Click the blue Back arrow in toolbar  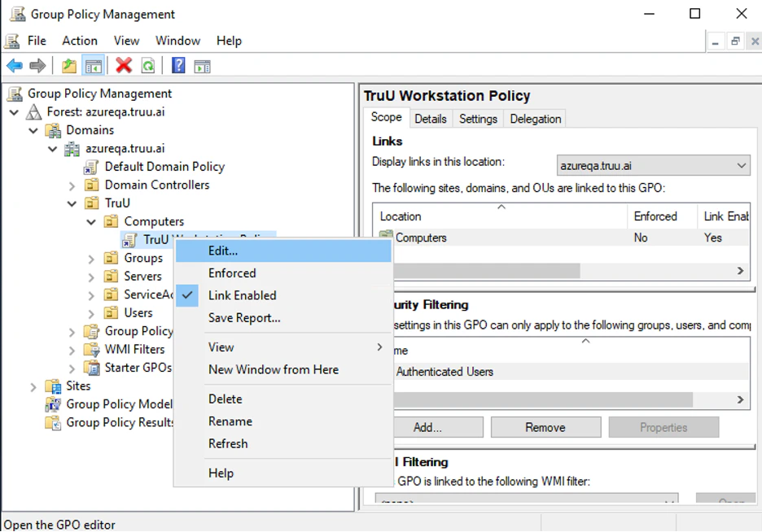point(15,66)
